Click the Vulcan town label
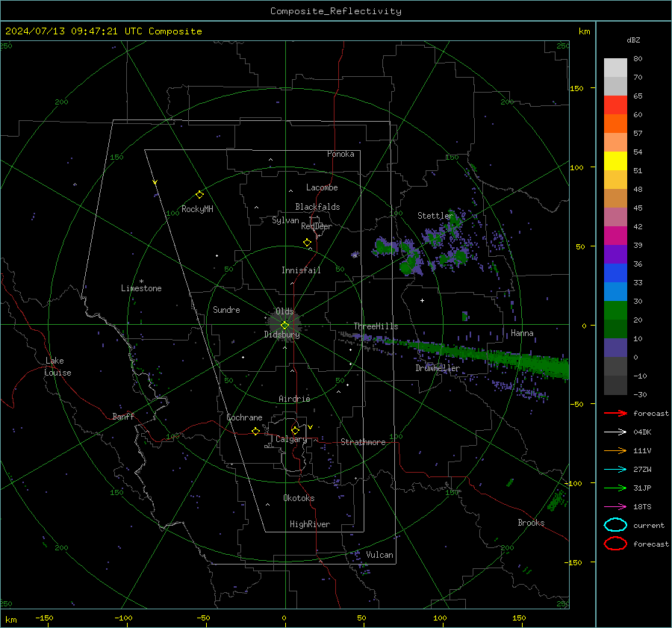The height and width of the screenshot is (628, 672). [379, 555]
